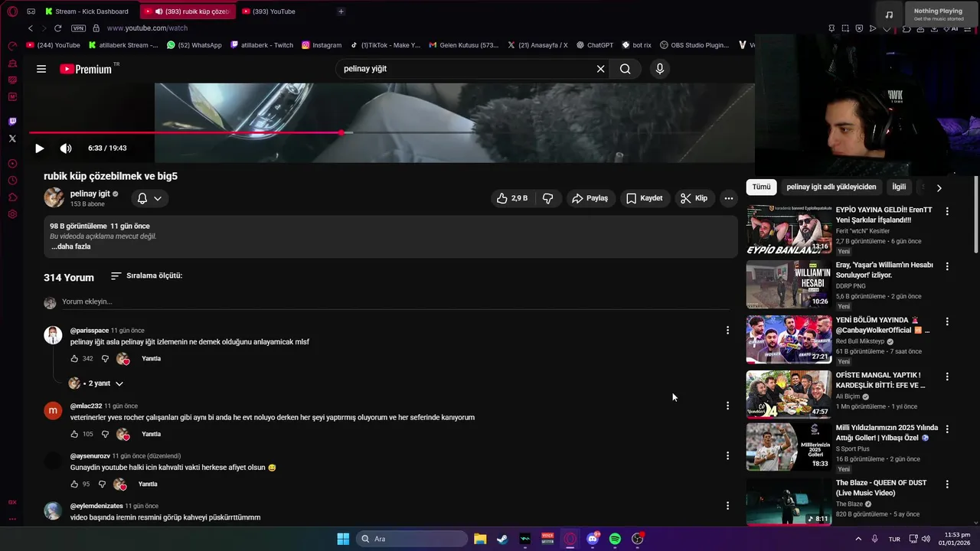Screen dimensions: 980x551
Task: Open a new browser tab with plus
Action: (x=341, y=11)
